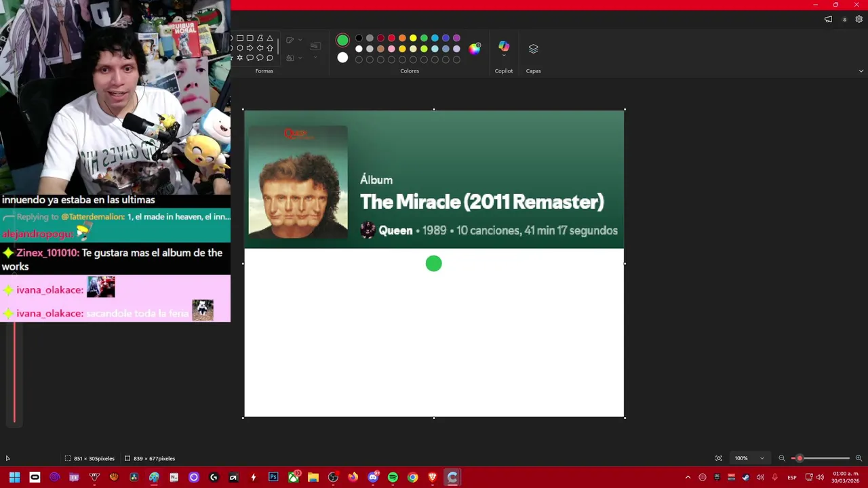This screenshot has height=488, width=868.
Task: Select the rounded rectangular callout shape
Action: tap(250, 58)
